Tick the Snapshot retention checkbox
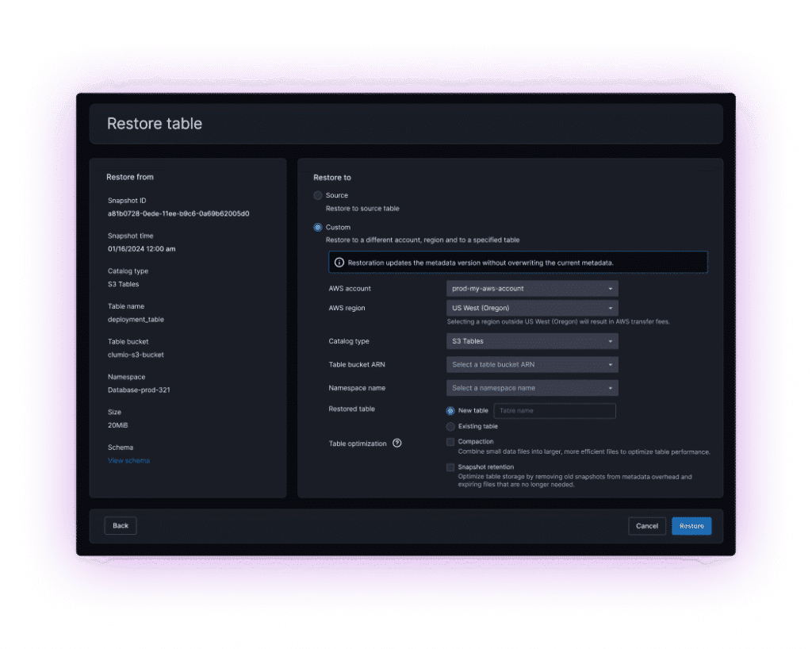 click(x=450, y=467)
